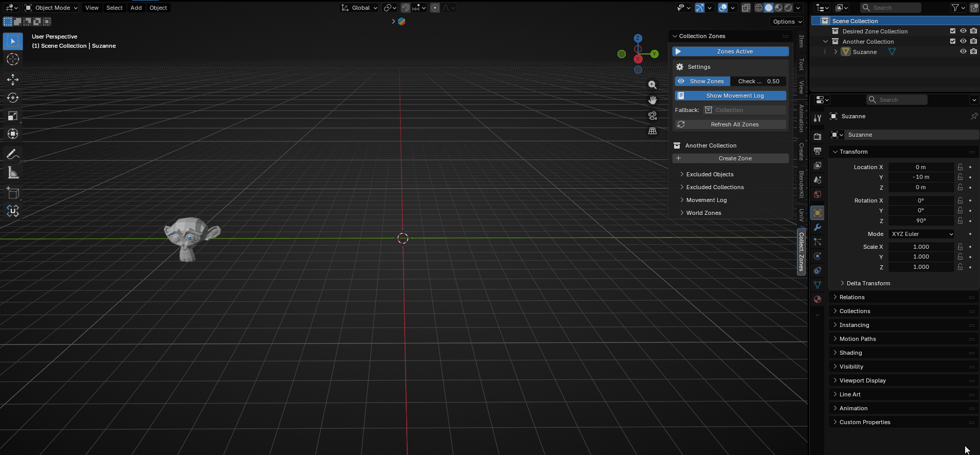
Task: Open the Output properties tab
Action: tap(818, 151)
